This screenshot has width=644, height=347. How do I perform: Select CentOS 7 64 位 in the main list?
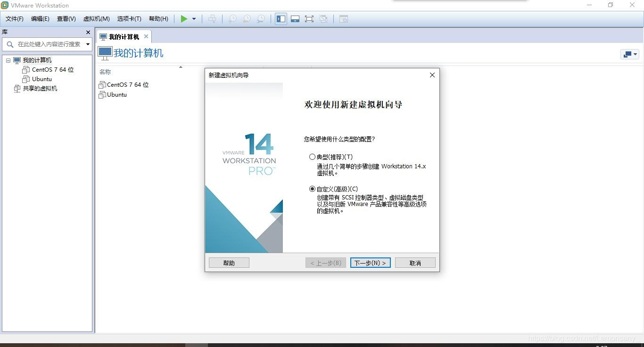pyautogui.click(x=128, y=85)
